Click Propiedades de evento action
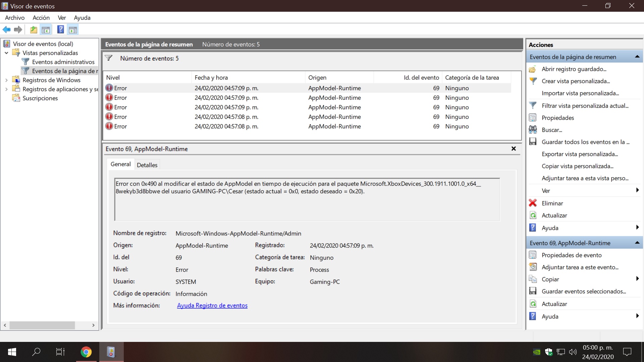The height and width of the screenshot is (362, 644). tap(571, 255)
